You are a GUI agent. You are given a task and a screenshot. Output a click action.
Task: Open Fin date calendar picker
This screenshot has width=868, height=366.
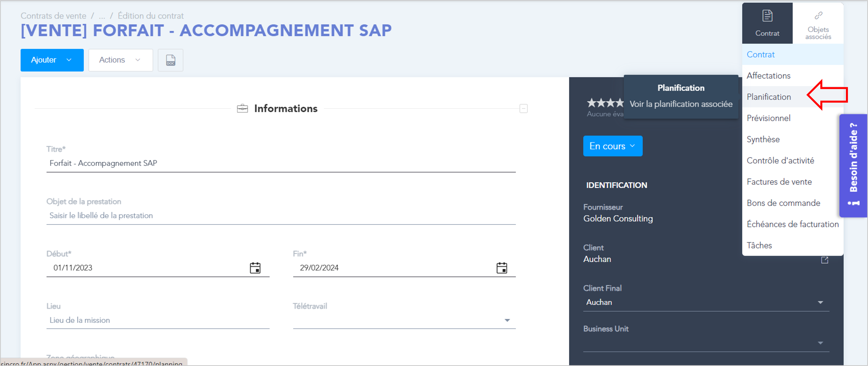coord(502,268)
